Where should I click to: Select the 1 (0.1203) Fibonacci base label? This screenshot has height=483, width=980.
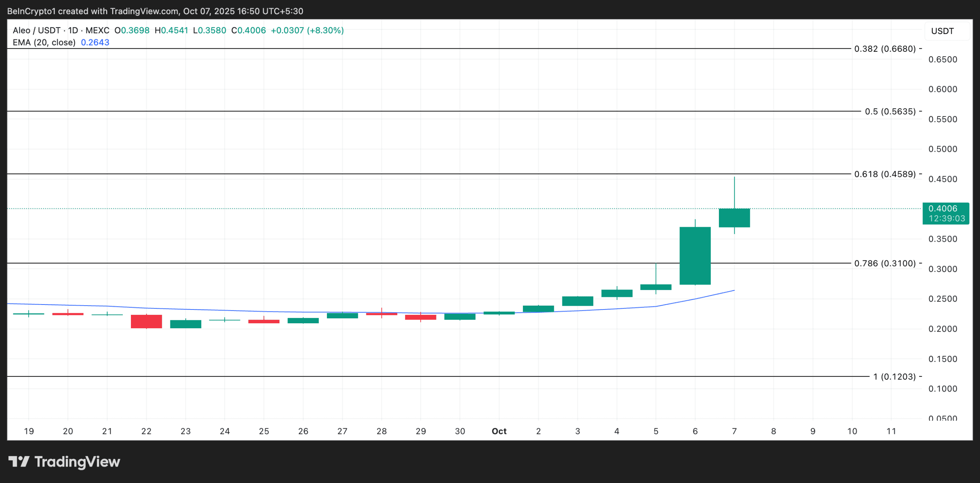[x=894, y=377]
